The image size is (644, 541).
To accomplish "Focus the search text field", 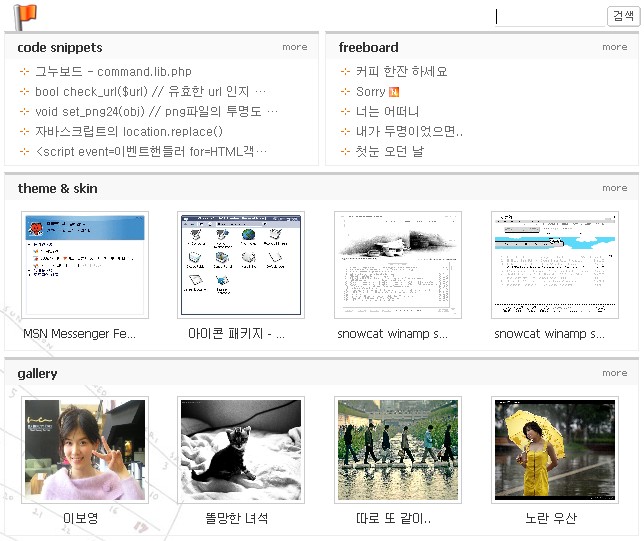I will point(550,16).
